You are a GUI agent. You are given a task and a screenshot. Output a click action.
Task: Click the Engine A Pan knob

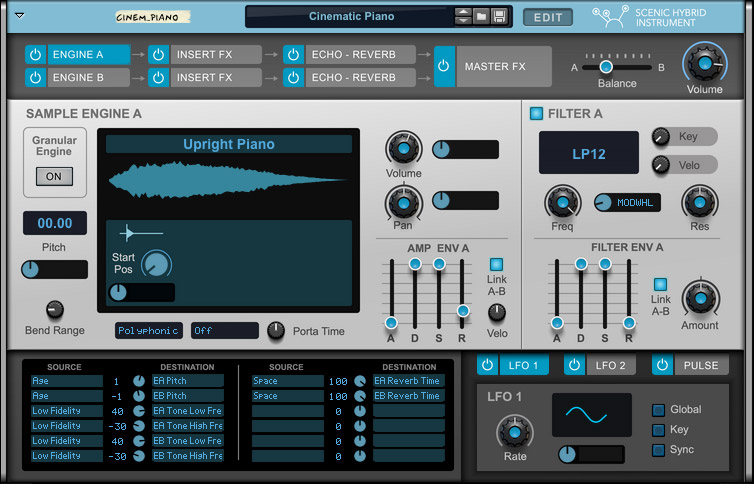pyautogui.click(x=404, y=203)
